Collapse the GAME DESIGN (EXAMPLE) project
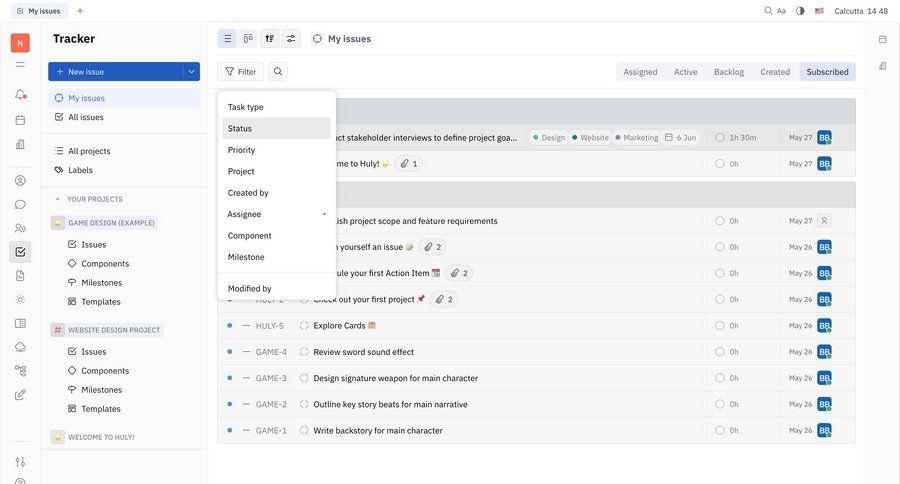900x484 pixels. click(104, 223)
